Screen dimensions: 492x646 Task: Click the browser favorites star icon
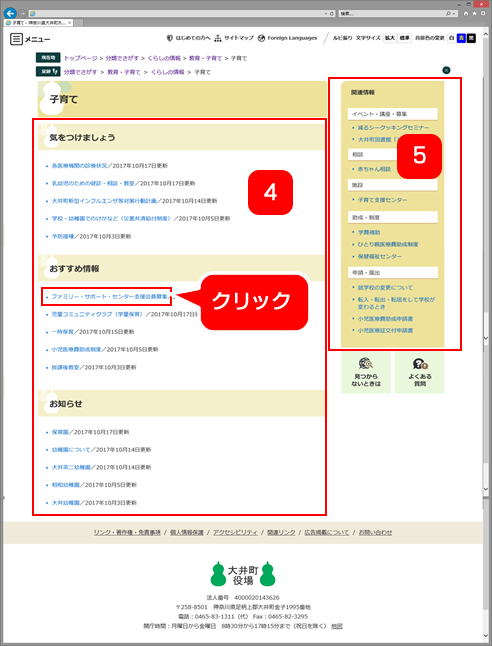pos(475,14)
